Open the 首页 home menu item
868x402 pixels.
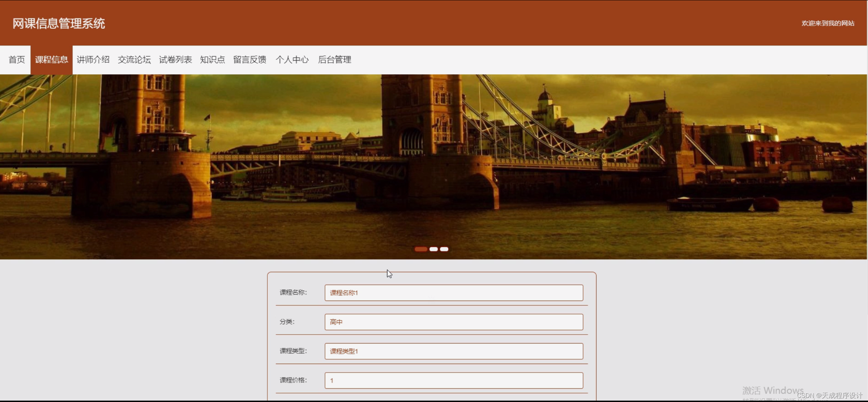(x=16, y=60)
